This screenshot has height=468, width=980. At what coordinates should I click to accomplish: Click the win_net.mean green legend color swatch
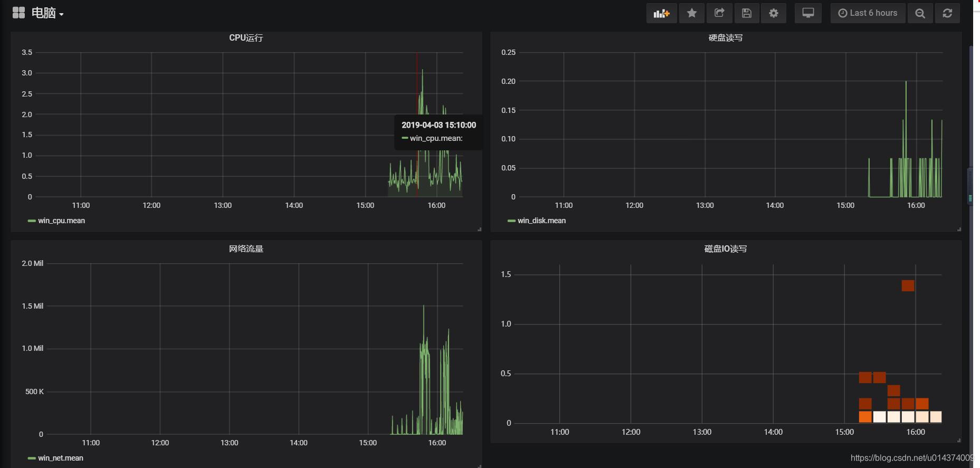click(32, 459)
